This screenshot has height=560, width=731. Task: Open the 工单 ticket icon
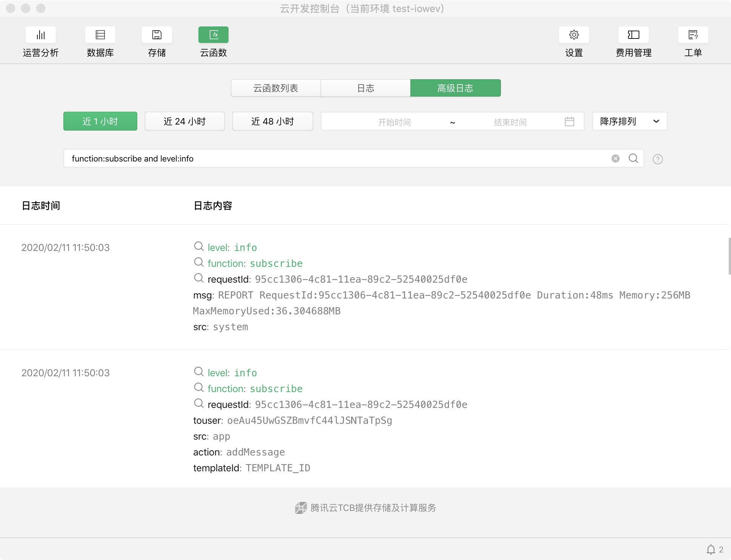click(693, 35)
